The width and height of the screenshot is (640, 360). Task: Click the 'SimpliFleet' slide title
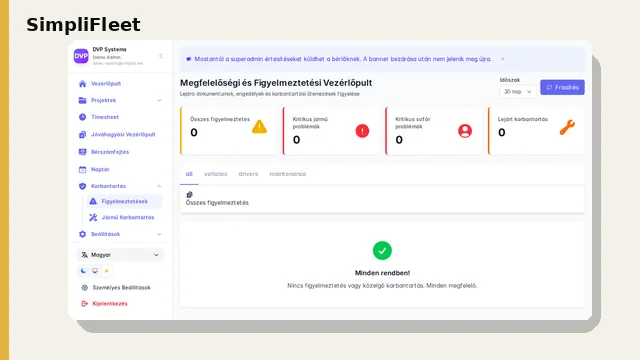click(x=83, y=24)
